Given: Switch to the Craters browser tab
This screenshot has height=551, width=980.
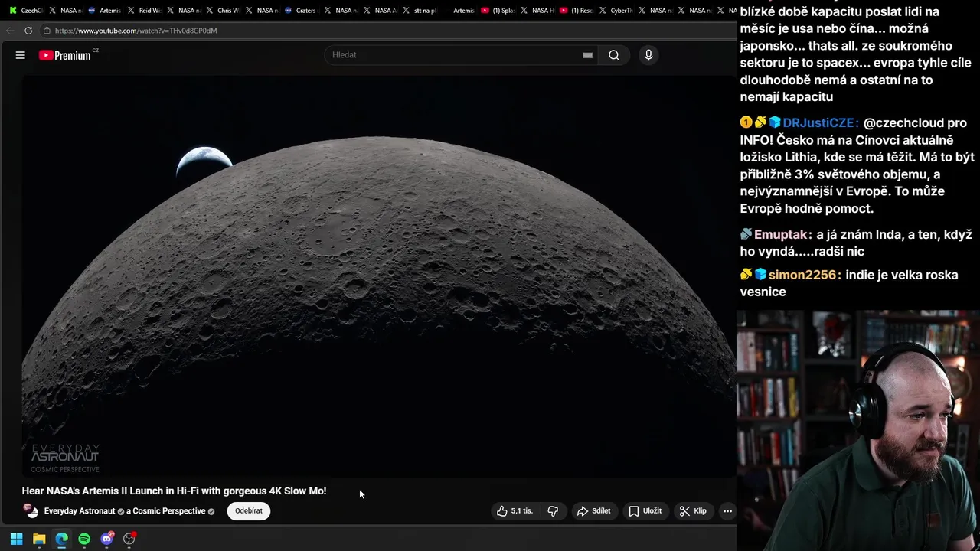Looking at the screenshot, I should [301, 11].
